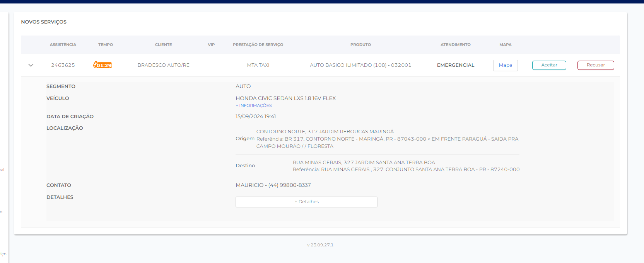Screen dimensions: 644x263
Task: Click the contact MAURICIO phone number
Action: (x=289, y=185)
